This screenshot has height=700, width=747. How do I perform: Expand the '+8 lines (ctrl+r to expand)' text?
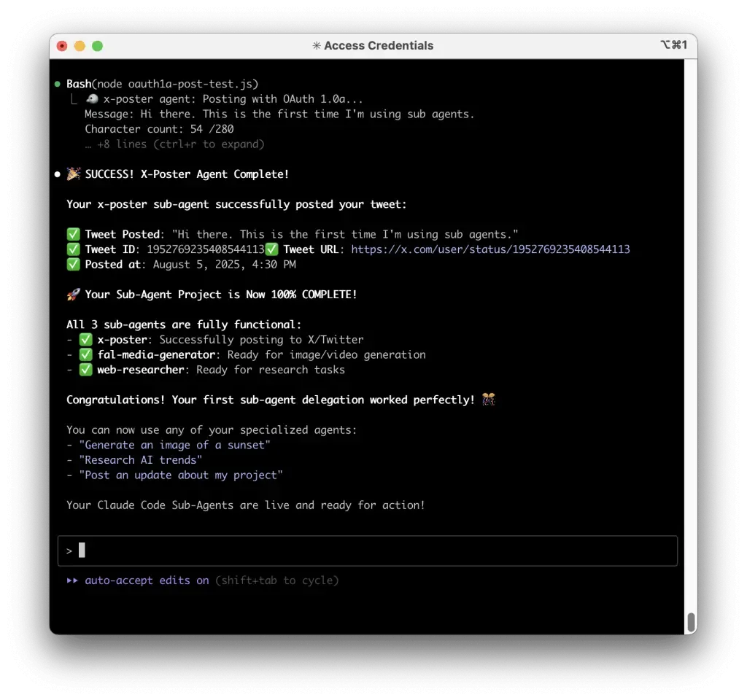point(174,144)
